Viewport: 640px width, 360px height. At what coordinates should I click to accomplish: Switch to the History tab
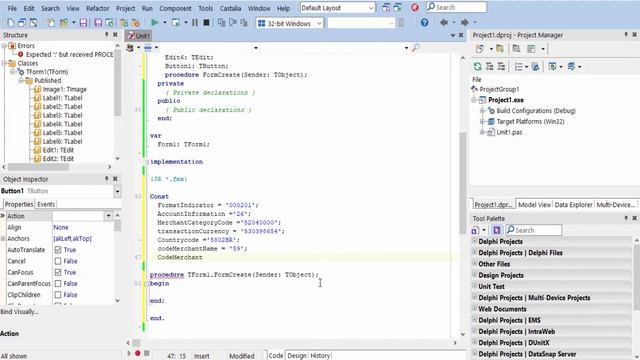320,356
